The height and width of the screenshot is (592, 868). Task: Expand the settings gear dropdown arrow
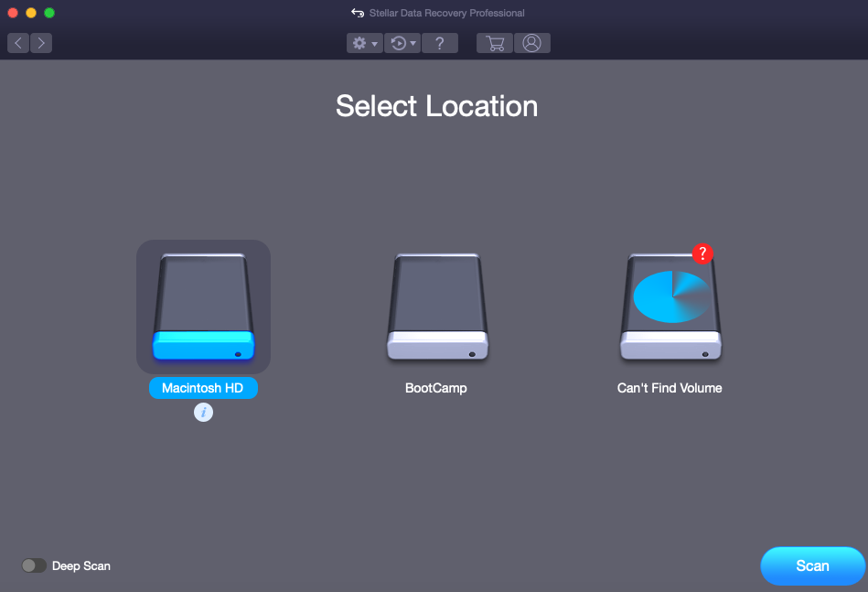click(375, 44)
